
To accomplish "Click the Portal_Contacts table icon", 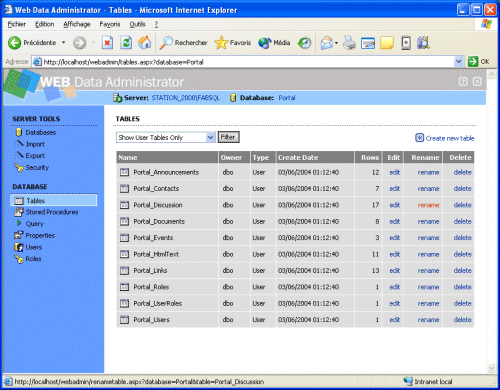I will (x=124, y=189).
